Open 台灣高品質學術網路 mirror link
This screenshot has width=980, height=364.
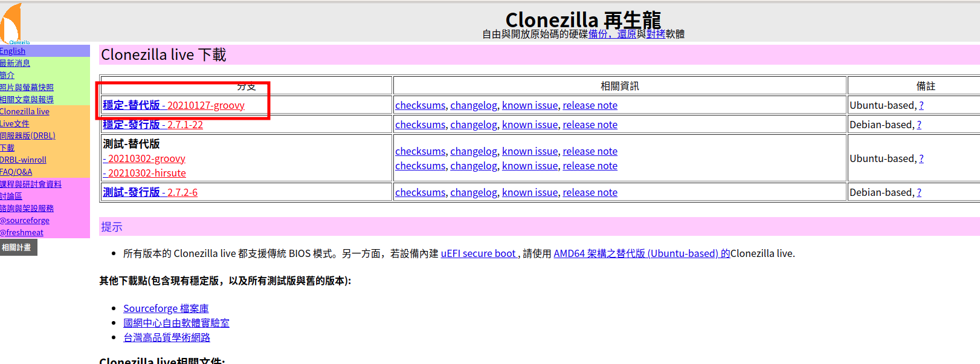click(x=167, y=337)
